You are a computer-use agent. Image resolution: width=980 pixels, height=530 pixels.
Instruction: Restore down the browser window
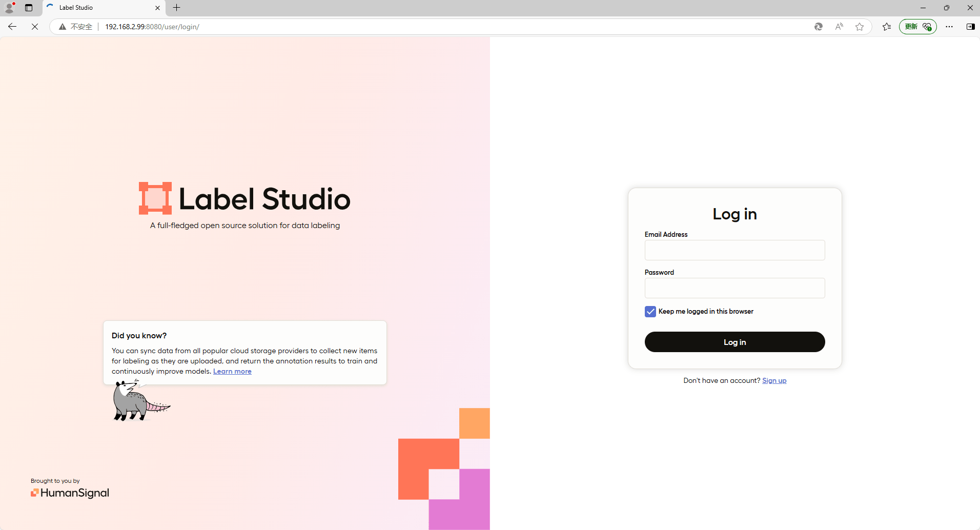tap(947, 8)
